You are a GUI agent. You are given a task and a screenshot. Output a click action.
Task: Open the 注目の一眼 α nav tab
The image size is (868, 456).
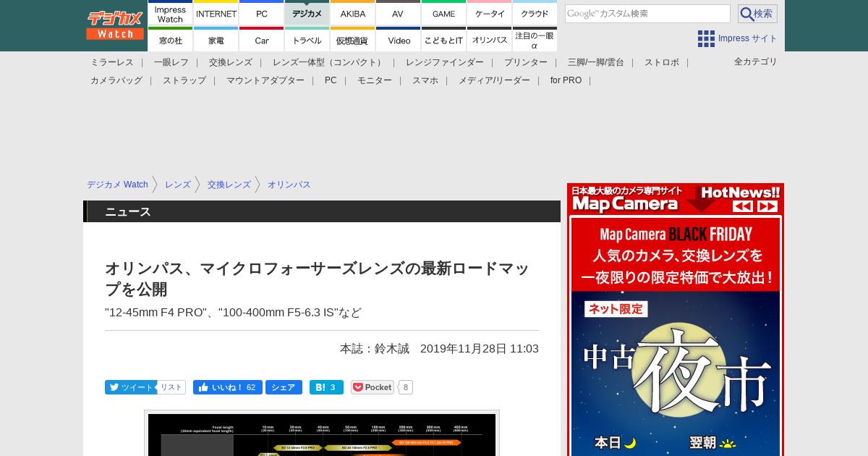[x=535, y=40]
